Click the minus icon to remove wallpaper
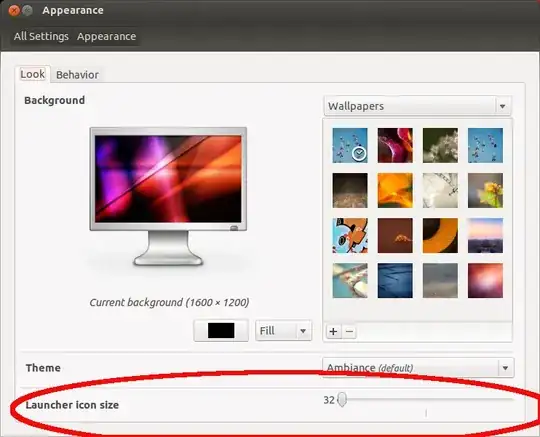The width and height of the screenshot is (540, 437). coord(349,331)
